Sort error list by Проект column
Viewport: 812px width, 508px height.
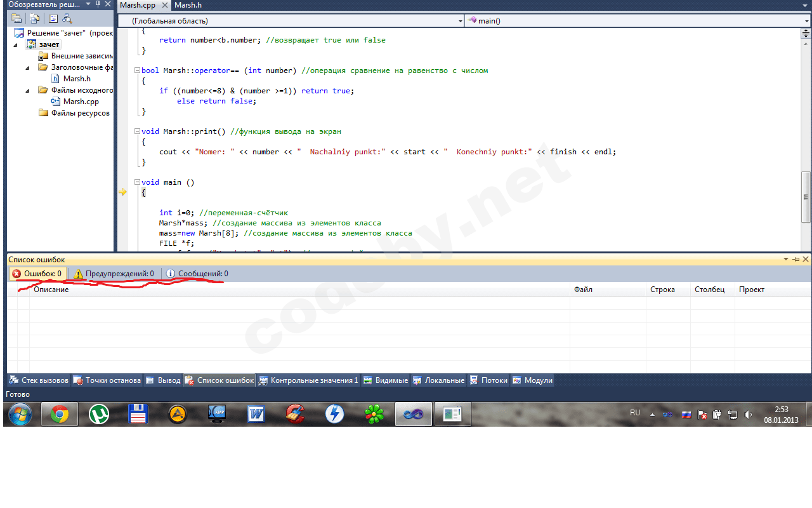(773, 290)
